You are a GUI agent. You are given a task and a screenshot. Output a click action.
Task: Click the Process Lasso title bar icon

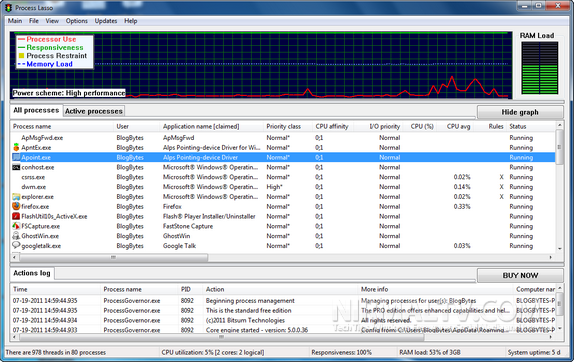pyautogui.click(x=9, y=7)
